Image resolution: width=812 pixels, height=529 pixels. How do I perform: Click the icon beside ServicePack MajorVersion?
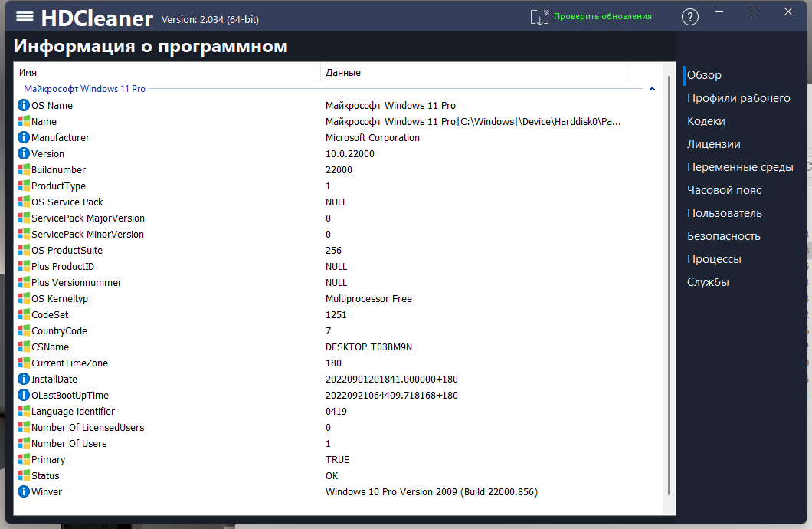[23, 218]
